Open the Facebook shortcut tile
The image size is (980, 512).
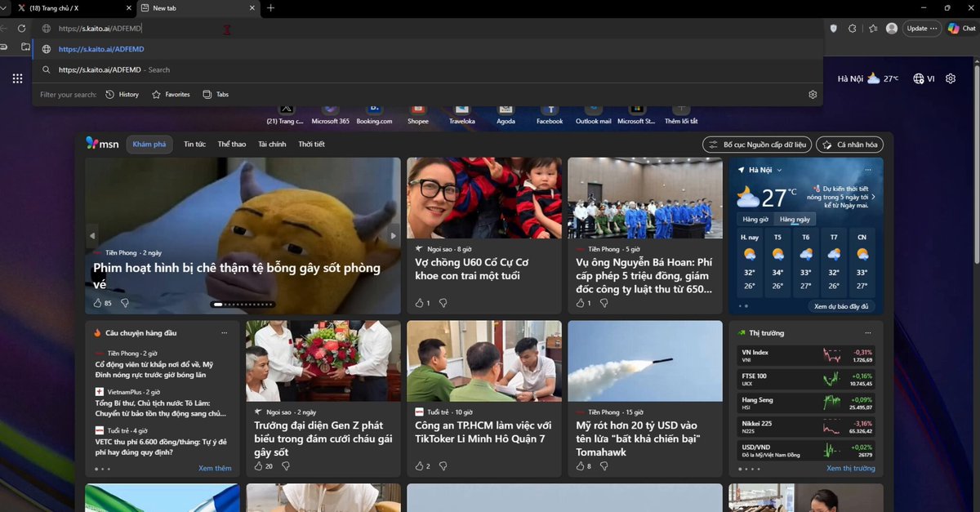click(x=550, y=114)
